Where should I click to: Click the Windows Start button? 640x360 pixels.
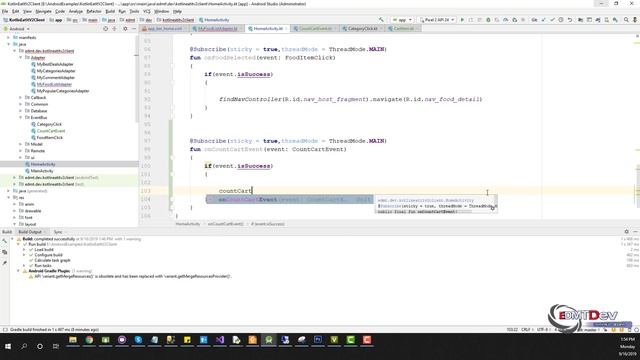(8, 346)
